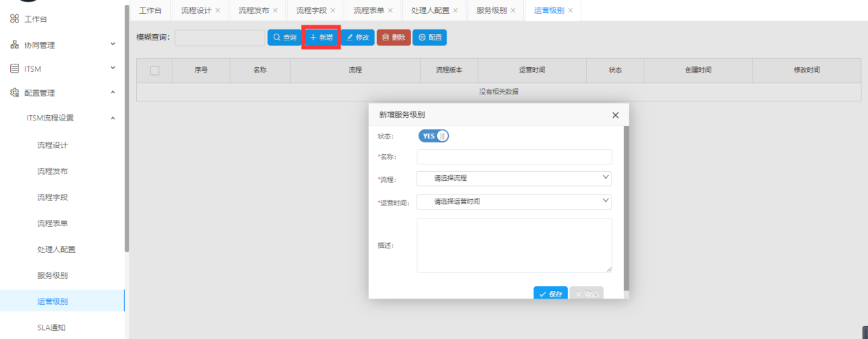Check the select-all checkbox in table header
868x339 pixels.
155,71
